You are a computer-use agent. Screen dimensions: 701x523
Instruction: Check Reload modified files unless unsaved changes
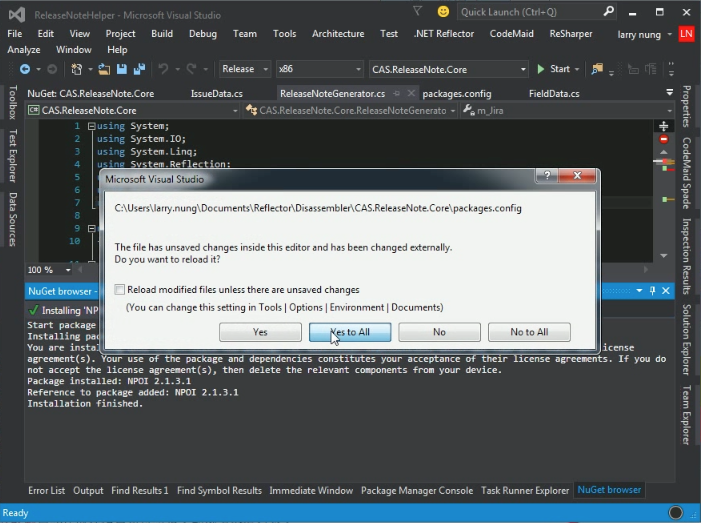[x=119, y=290]
